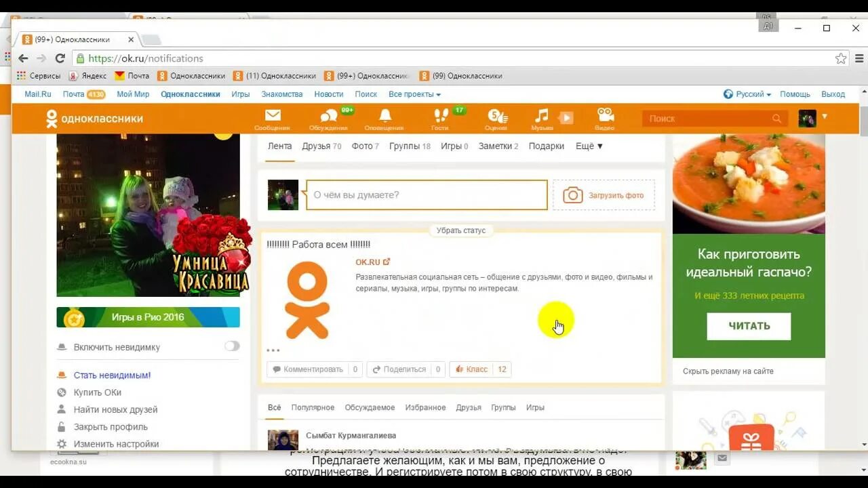Open Мой Мир top link
Viewport: 868px width, 488px height.
point(133,94)
